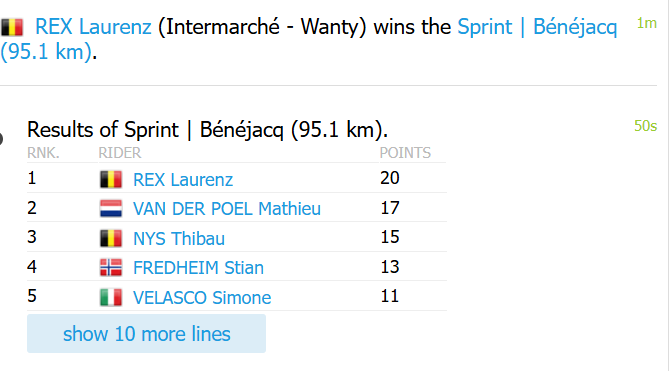This screenshot has height=371, width=672.
Task: Click the RNK. column header
Action: (x=43, y=153)
